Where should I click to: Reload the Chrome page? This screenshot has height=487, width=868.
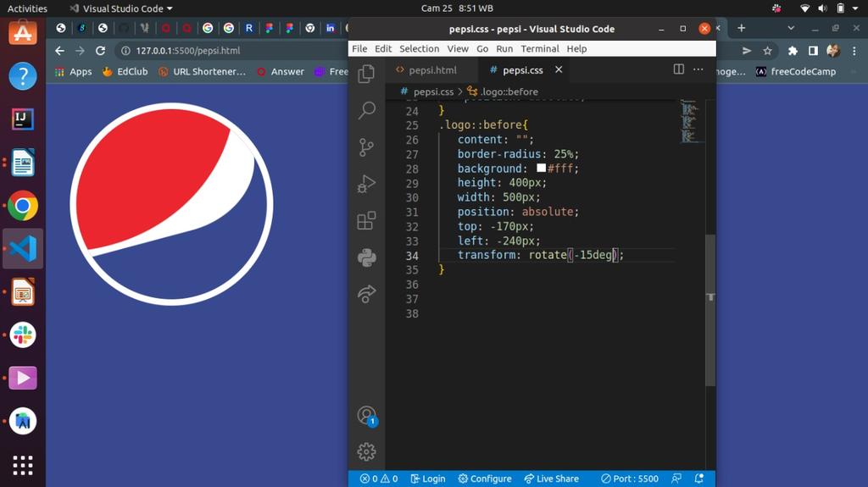100,50
